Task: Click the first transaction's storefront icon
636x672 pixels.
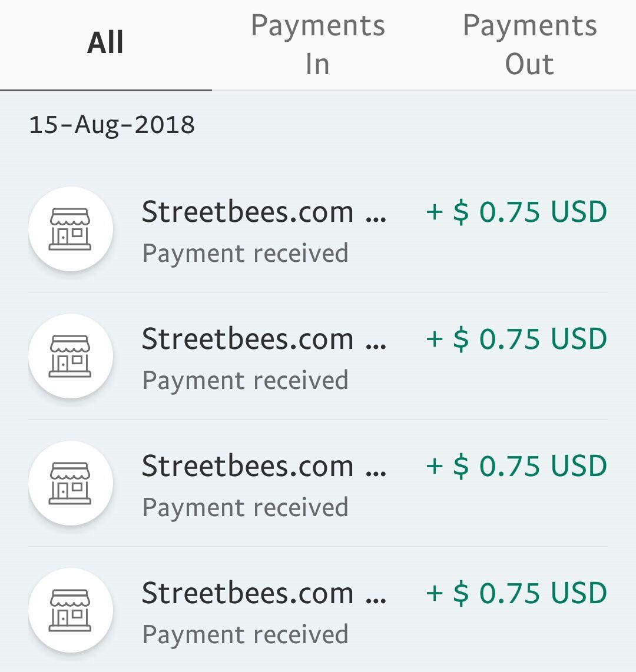Action: pos(71,229)
